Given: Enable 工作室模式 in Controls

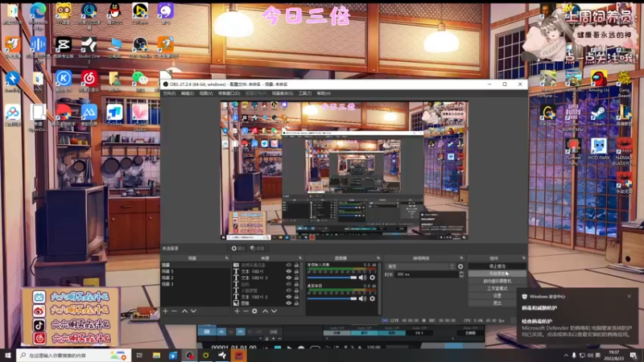Looking at the screenshot, I should 497,289.
